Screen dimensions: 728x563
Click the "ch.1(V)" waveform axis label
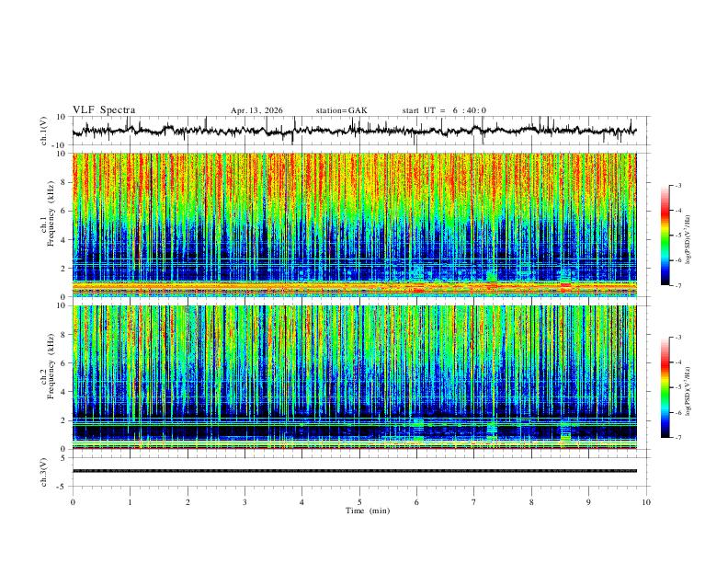(44, 131)
